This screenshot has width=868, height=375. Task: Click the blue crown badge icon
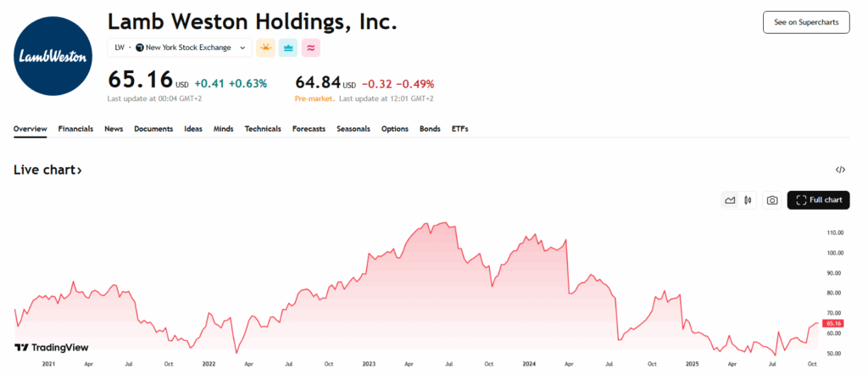click(x=288, y=48)
